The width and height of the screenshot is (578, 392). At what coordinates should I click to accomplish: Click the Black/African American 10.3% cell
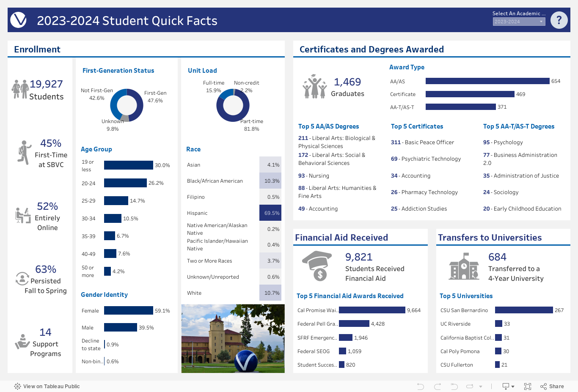coord(270,181)
